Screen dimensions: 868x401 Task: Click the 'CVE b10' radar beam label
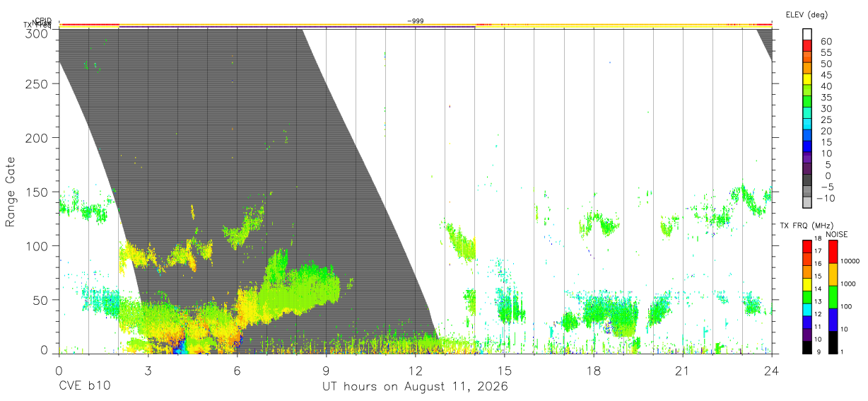(84, 387)
